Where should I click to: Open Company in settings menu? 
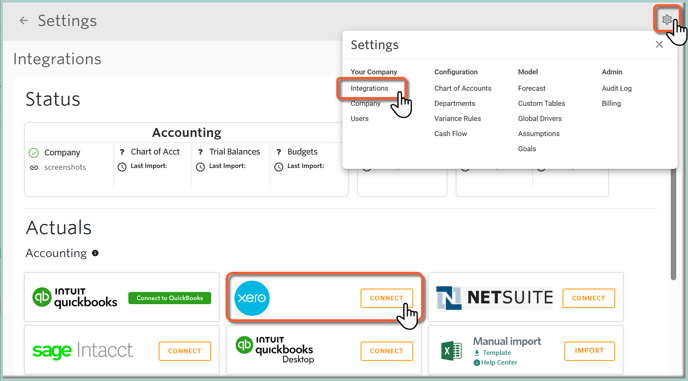[365, 104]
